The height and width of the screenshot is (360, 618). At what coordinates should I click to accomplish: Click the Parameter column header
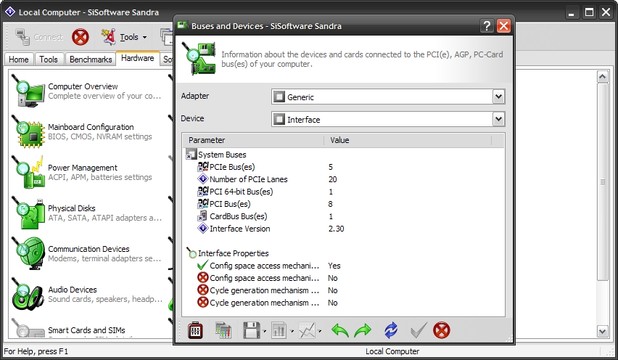pyautogui.click(x=253, y=140)
